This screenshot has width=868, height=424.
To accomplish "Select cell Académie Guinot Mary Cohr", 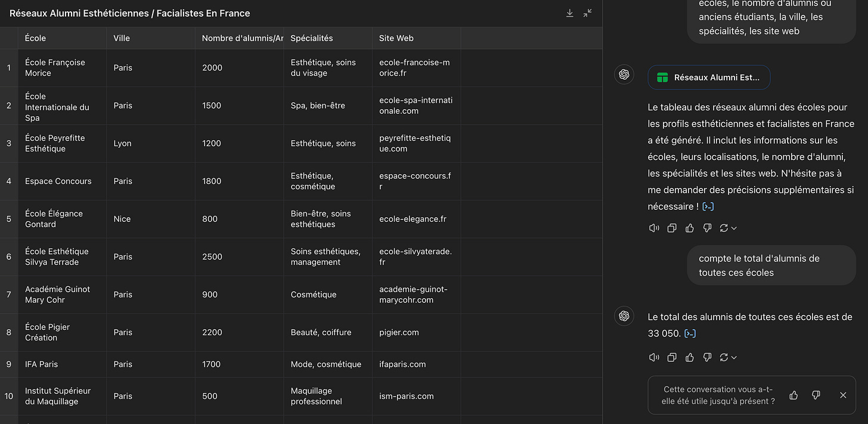I will 62,295.
